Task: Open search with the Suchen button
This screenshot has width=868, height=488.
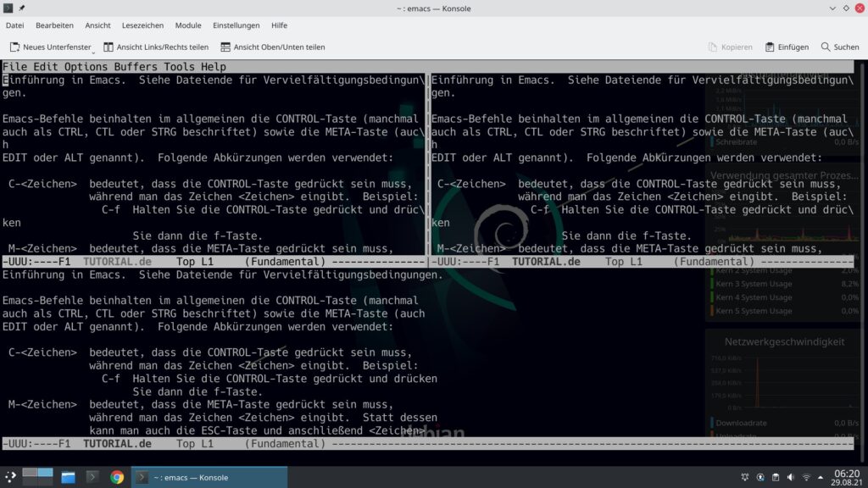Action: click(840, 47)
